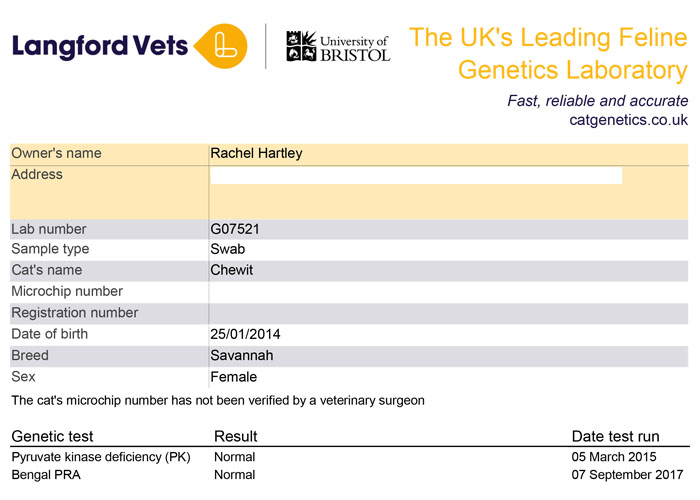
Task: Click the Date test run column header
Action: point(616,436)
